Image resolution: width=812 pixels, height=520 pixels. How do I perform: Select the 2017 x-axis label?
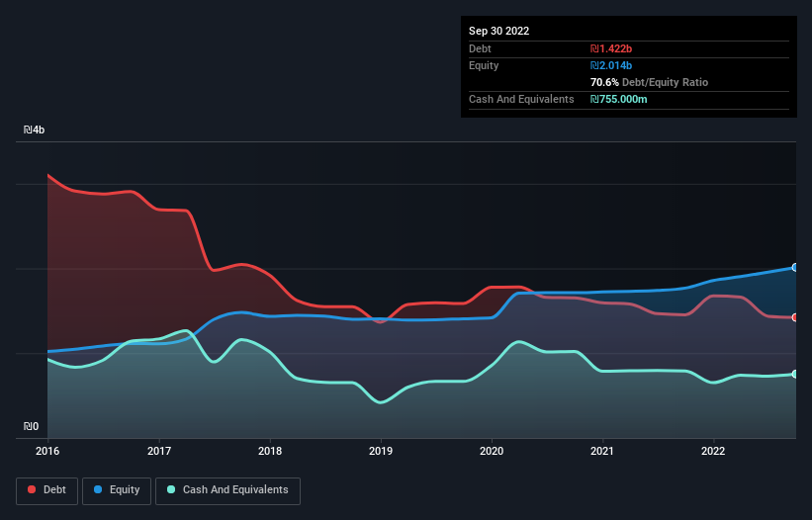pyautogui.click(x=159, y=451)
